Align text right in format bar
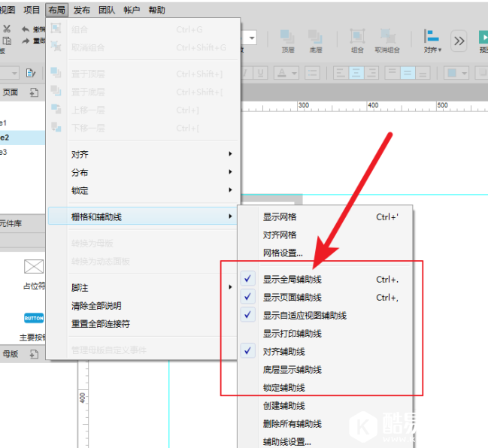Viewport: 488px width, 448px height. pyautogui.click(x=371, y=73)
